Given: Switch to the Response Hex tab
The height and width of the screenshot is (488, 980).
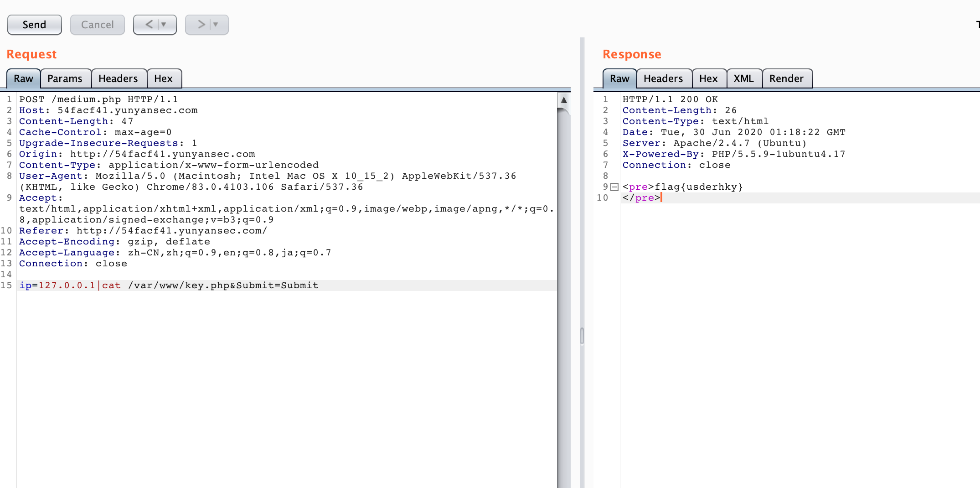Looking at the screenshot, I should [x=709, y=78].
